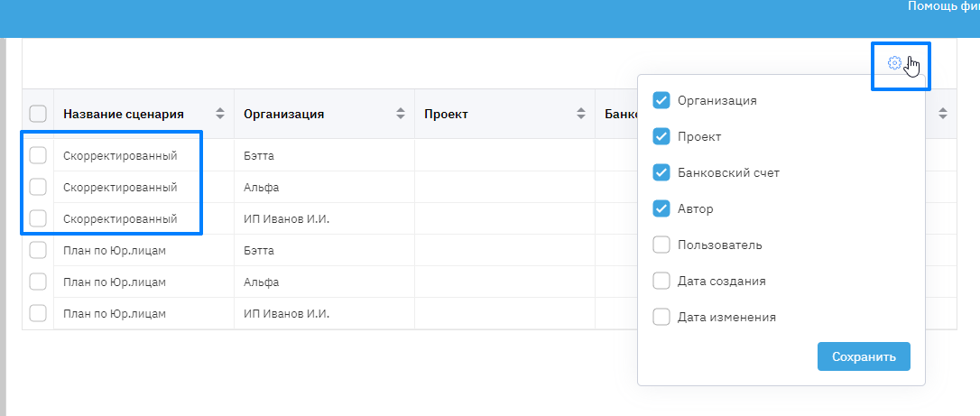Viewport: 980px width, 416px height.
Task: Click sort arrows in Организация header
Action: (x=401, y=114)
